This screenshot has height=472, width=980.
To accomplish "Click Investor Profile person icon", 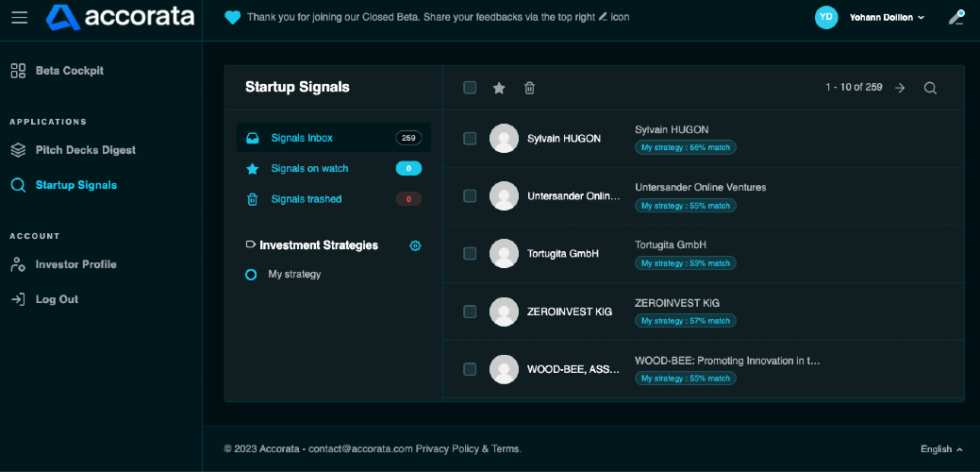I will (18, 264).
